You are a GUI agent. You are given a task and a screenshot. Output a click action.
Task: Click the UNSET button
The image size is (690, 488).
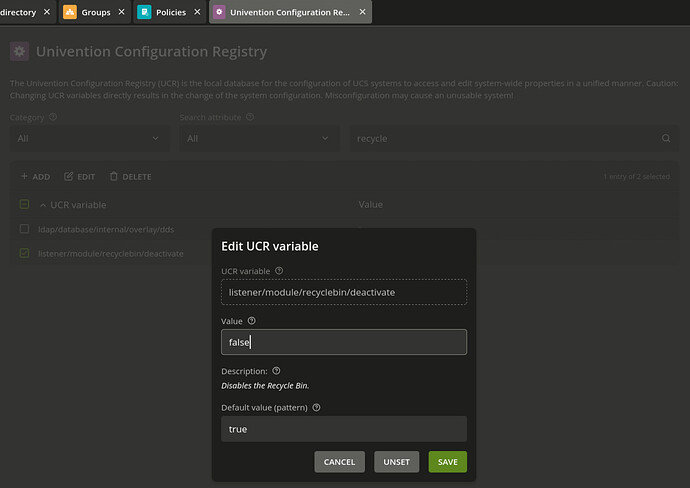(396, 462)
